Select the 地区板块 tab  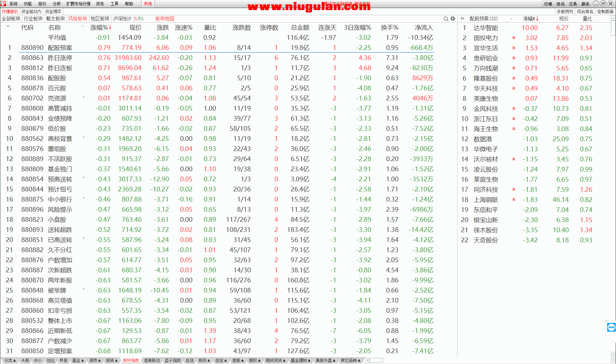point(100,19)
